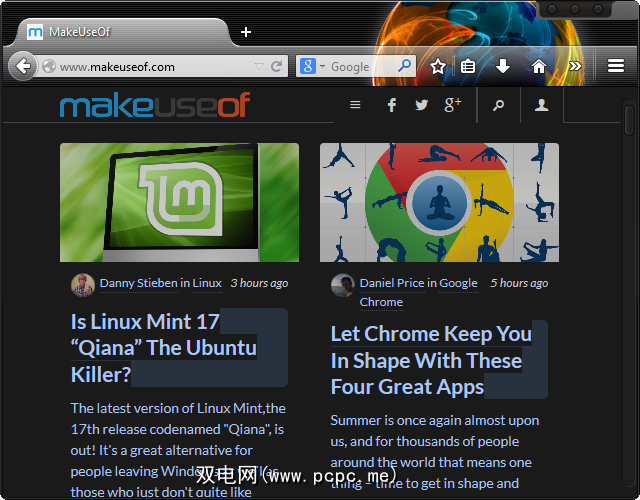Expand the toolbar overflow chevron

pos(575,66)
